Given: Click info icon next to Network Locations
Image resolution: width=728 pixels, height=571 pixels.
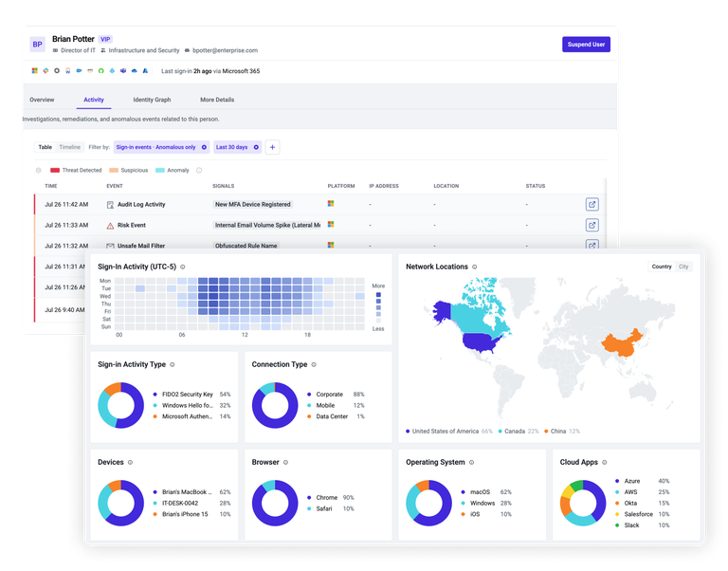Looking at the screenshot, I should (x=475, y=267).
